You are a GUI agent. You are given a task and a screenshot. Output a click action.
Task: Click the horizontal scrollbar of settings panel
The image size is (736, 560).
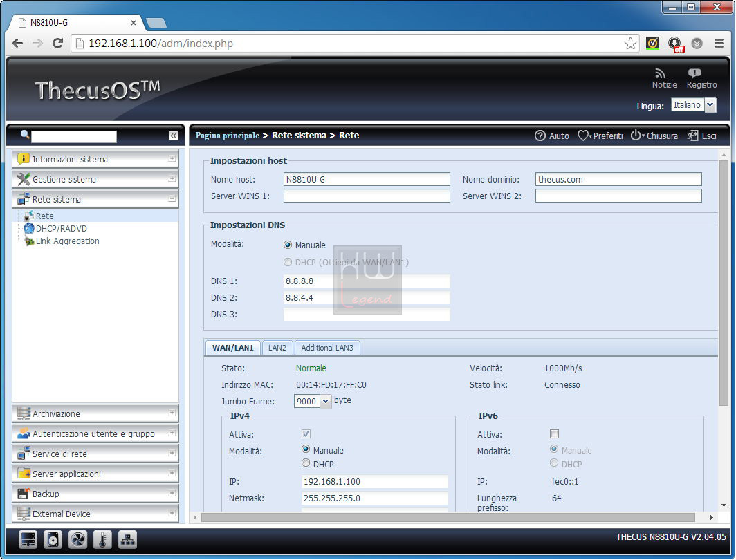448,517
